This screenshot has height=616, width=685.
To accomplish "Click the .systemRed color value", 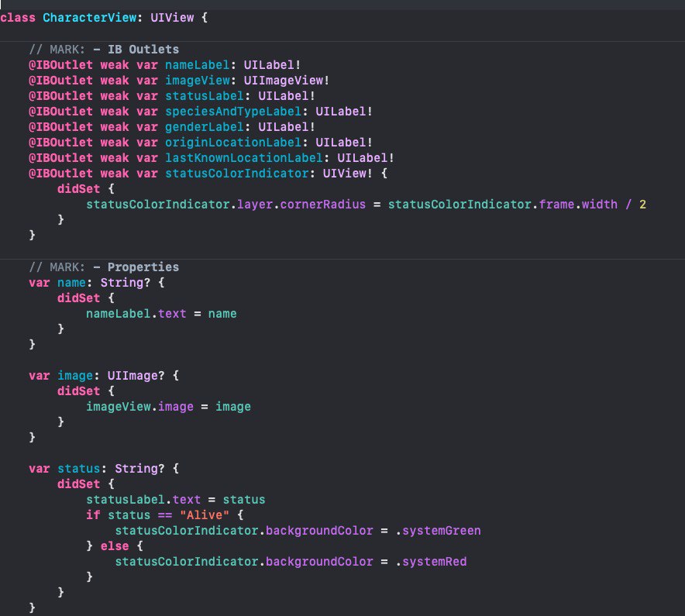I will click(431, 562).
